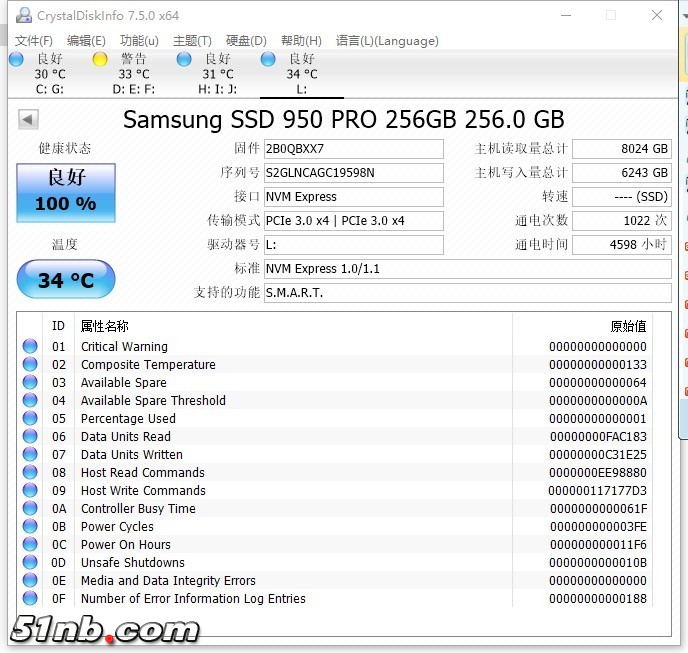This screenshot has height=653, width=688.
Task: Open the 主题(T) menu
Action: 192,41
